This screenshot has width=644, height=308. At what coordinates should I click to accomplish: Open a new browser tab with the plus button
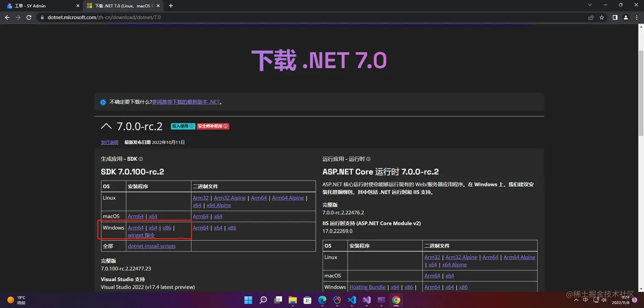pyautogui.click(x=170, y=6)
